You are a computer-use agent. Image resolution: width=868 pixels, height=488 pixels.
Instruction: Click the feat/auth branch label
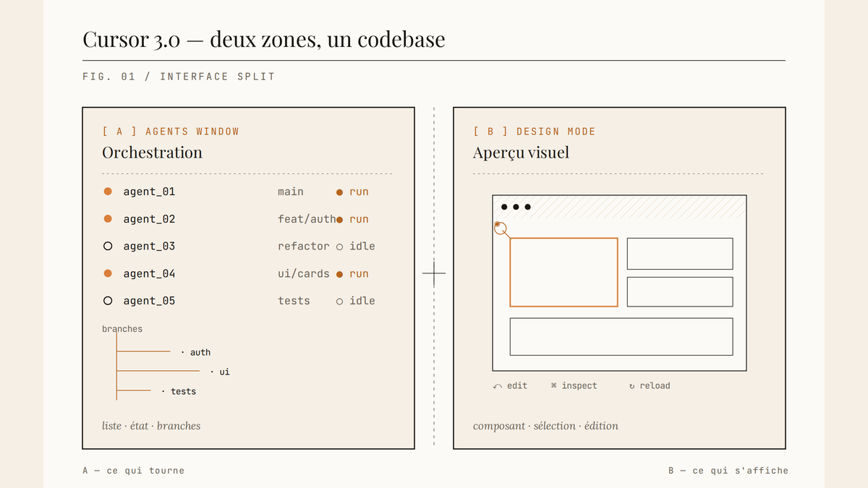(x=307, y=219)
